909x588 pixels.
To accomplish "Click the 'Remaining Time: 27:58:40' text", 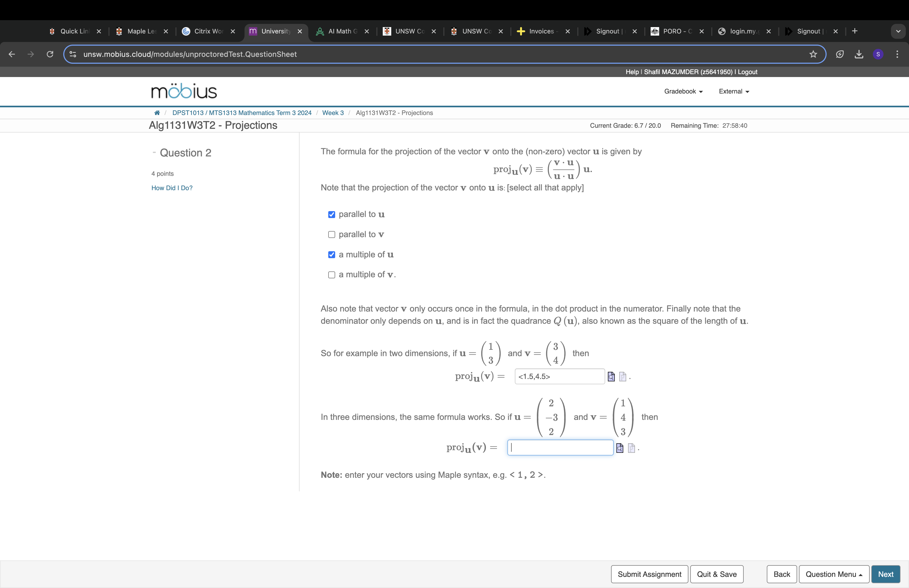I will (709, 126).
